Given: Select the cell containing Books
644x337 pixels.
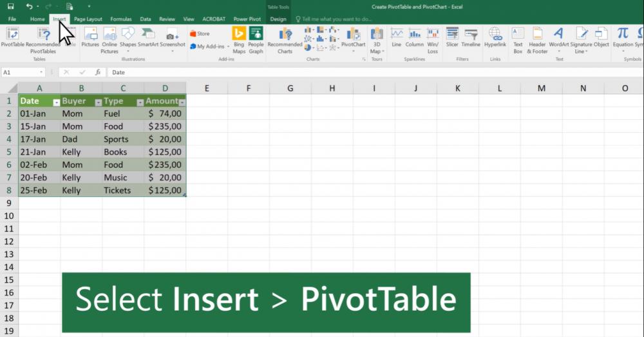Looking at the screenshot, I should (123, 152).
